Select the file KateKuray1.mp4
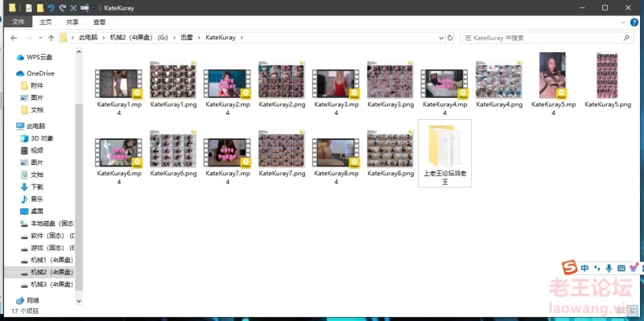644x321 pixels. (x=119, y=92)
